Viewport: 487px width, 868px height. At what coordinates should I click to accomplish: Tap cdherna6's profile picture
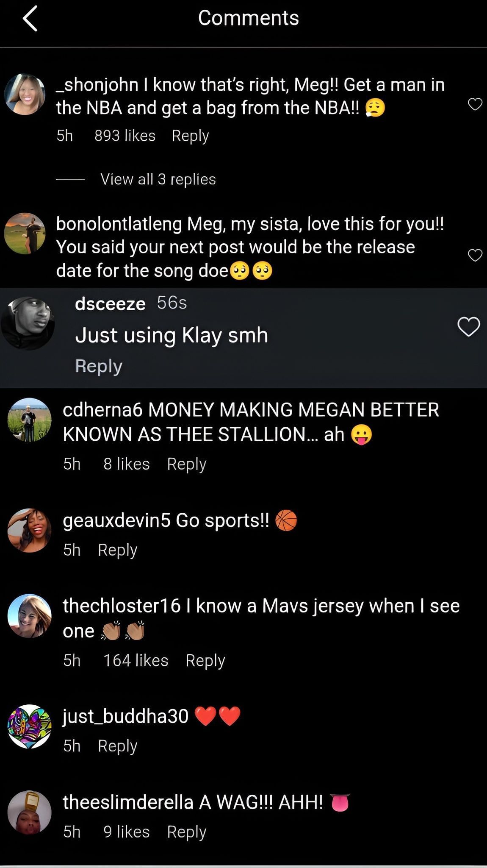click(x=30, y=420)
